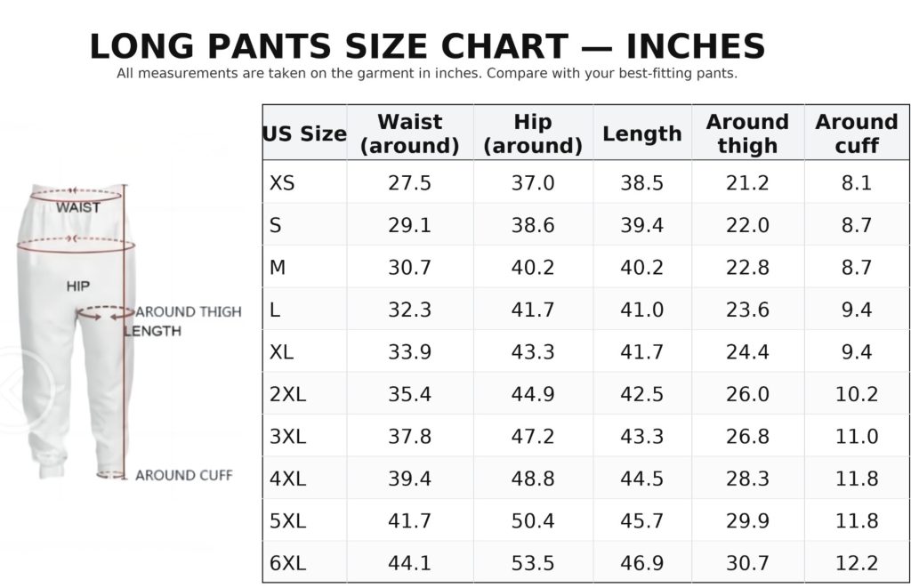Viewport: 911px width, 588px height.
Task: Select the length value for size L
Action: 641,310
